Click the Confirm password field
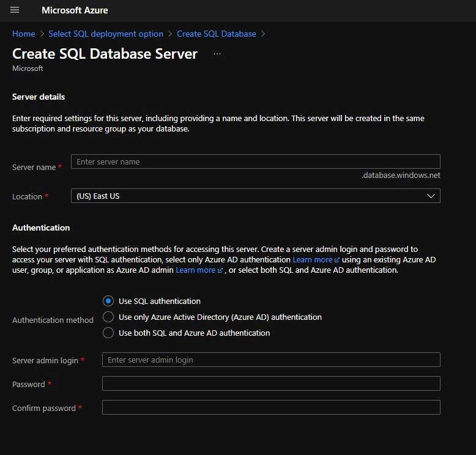 pyautogui.click(x=271, y=407)
